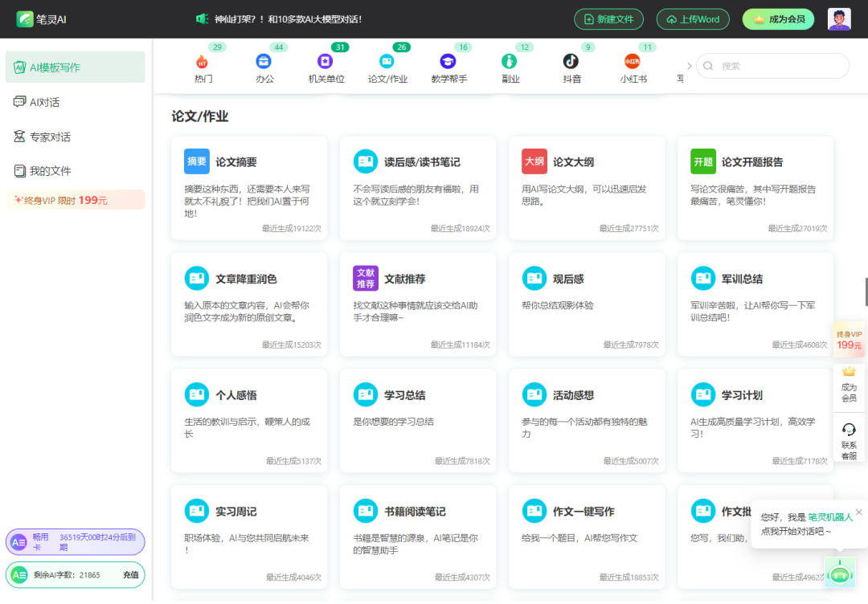Click the 充值 recharge link
868x604 pixels.
point(129,576)
